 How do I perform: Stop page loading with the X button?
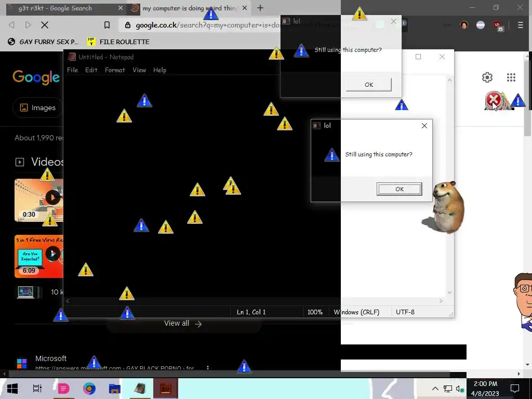tap(45, 25)
